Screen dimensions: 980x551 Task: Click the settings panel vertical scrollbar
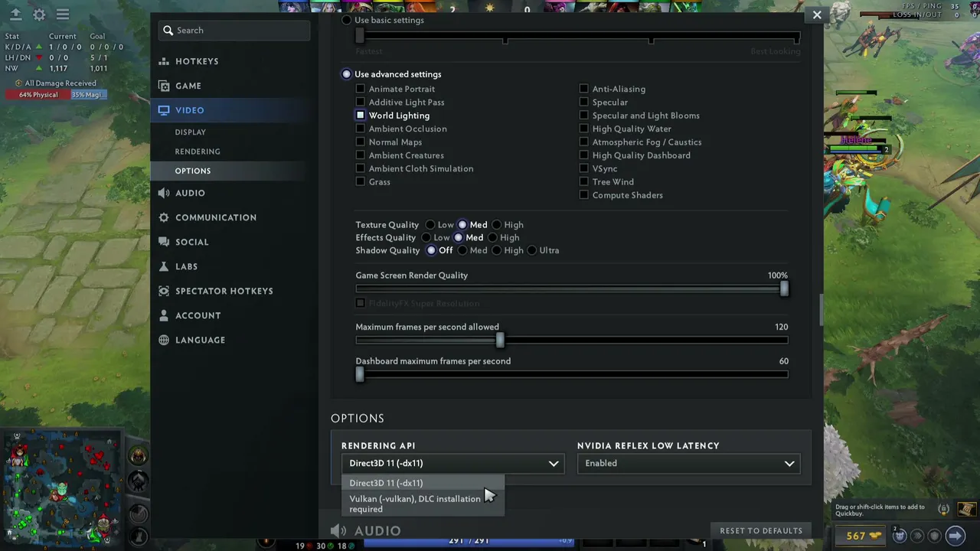(822, 310)
